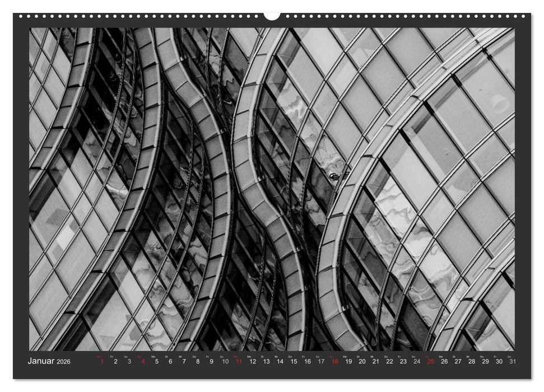The width and height of the screenshot is (544, 392).
Task: Select the highlighted date 11
Action: click(x=238, y=363)
